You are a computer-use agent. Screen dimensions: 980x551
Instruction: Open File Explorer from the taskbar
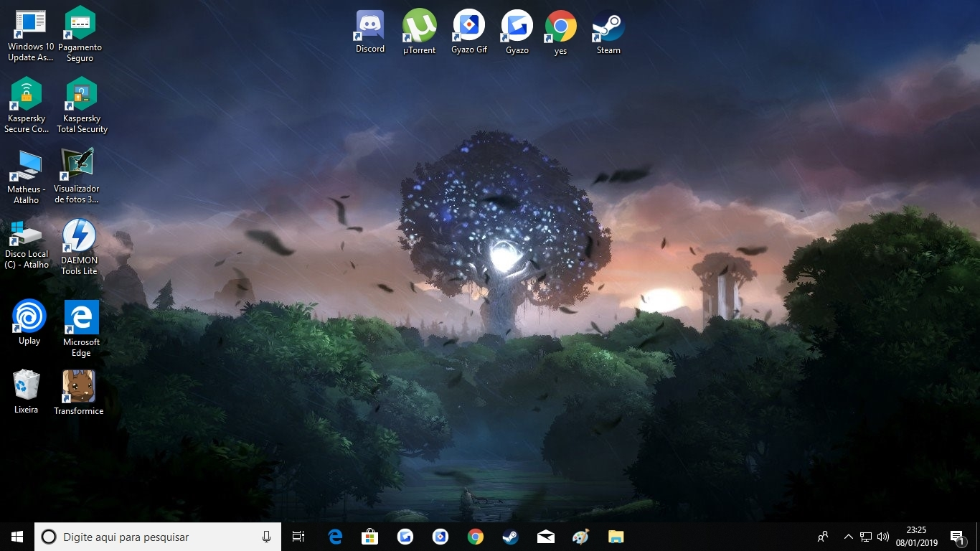tap(616, 537)
